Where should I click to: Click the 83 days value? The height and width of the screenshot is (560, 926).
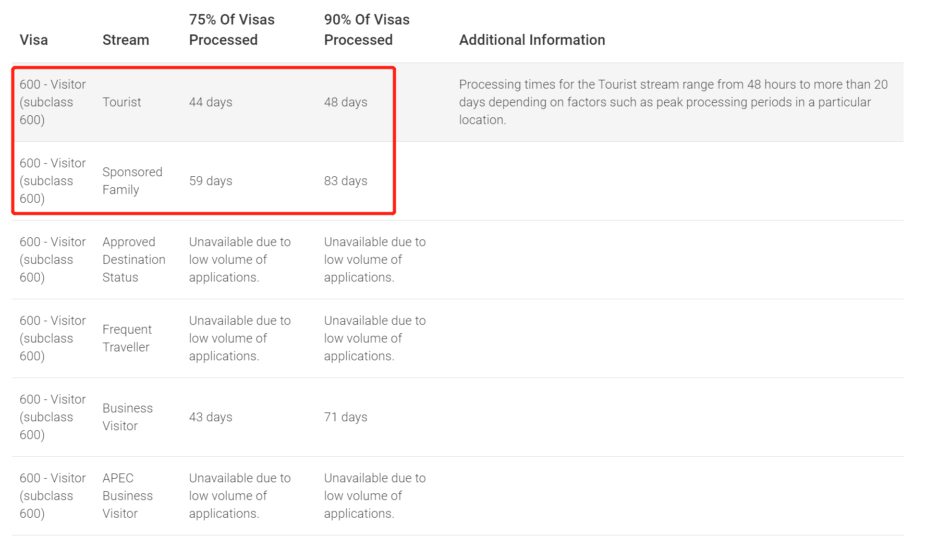[346, 181]
